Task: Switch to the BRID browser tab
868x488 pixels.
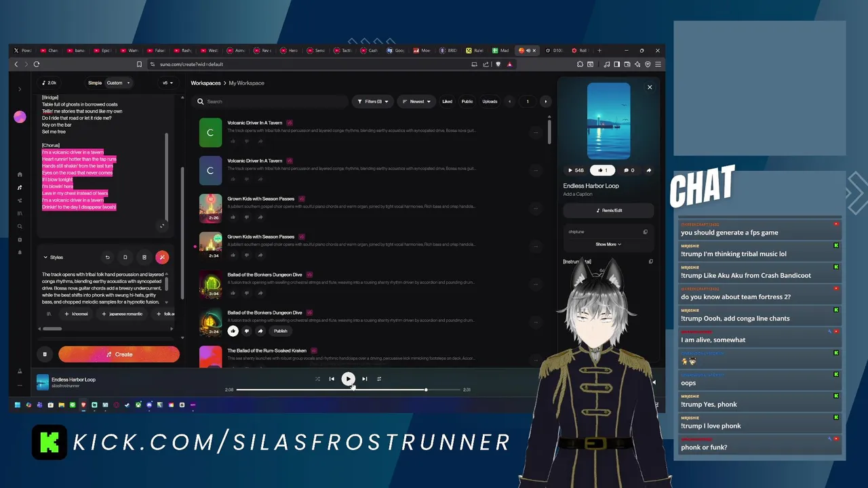Action: (448, 50)
